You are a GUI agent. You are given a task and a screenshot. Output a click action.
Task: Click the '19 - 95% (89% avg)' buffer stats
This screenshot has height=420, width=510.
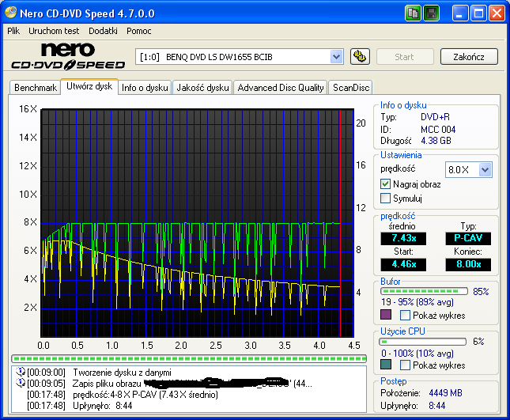(417, 302)
